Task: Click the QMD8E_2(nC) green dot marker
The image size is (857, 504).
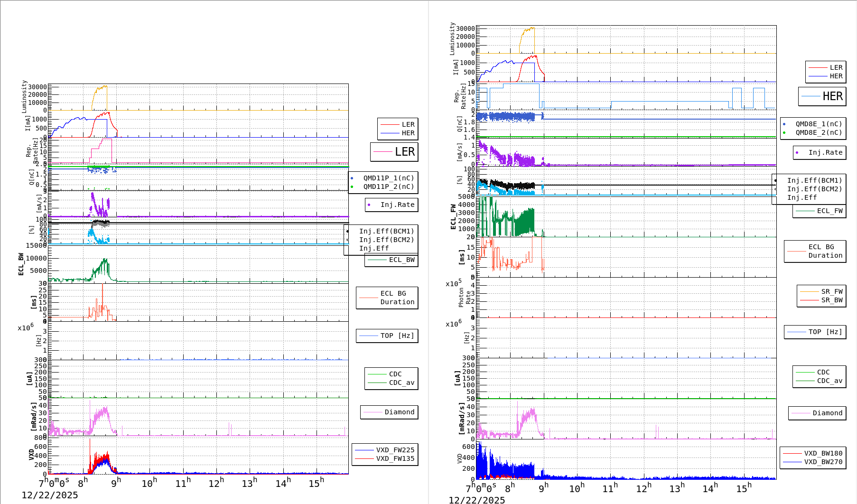Action: [x=784, y=132]
